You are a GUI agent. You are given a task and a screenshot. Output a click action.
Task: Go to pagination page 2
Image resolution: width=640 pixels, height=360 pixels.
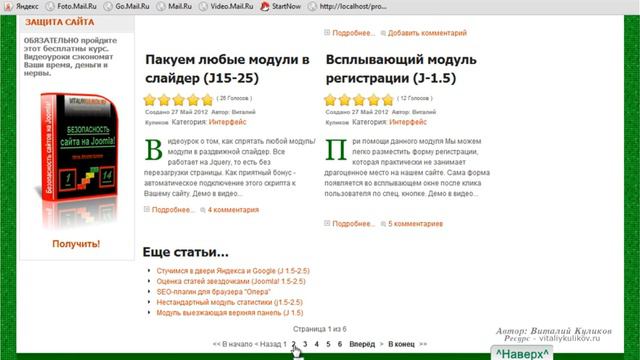pyautogui.click(x=293, y=344)
